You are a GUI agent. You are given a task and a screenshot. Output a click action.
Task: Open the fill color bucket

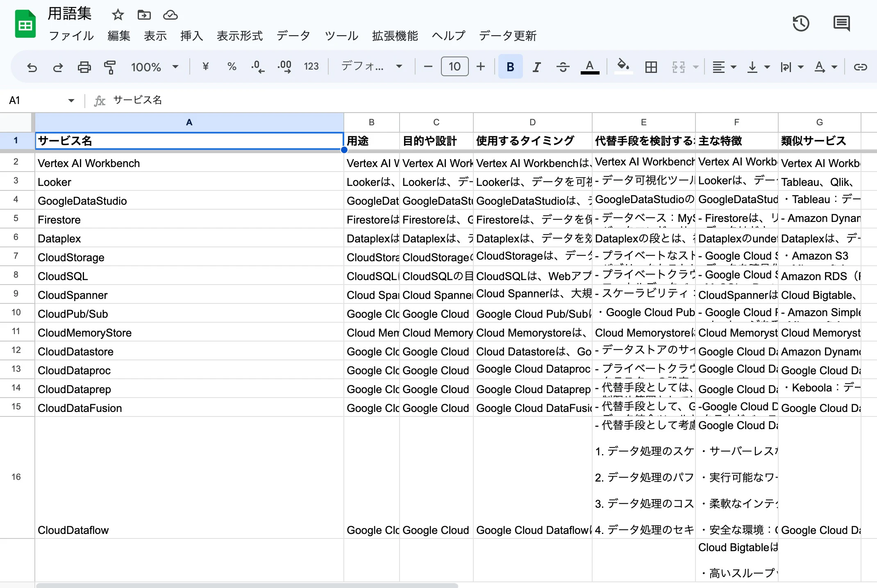(x=623, y=67)
